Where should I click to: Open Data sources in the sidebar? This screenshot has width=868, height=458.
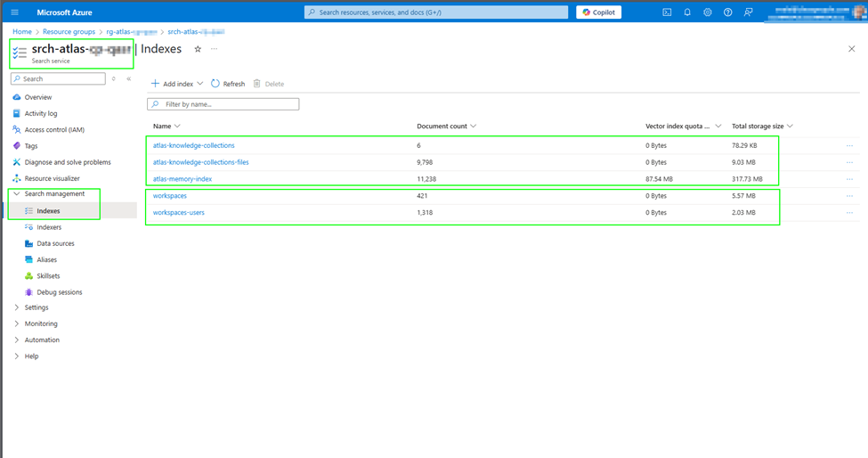[x=55, y=243]
